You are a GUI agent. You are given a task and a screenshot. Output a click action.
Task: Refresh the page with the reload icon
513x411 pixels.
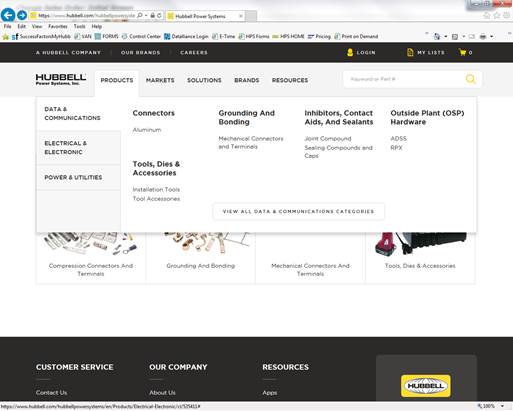(x=159, y=16)
